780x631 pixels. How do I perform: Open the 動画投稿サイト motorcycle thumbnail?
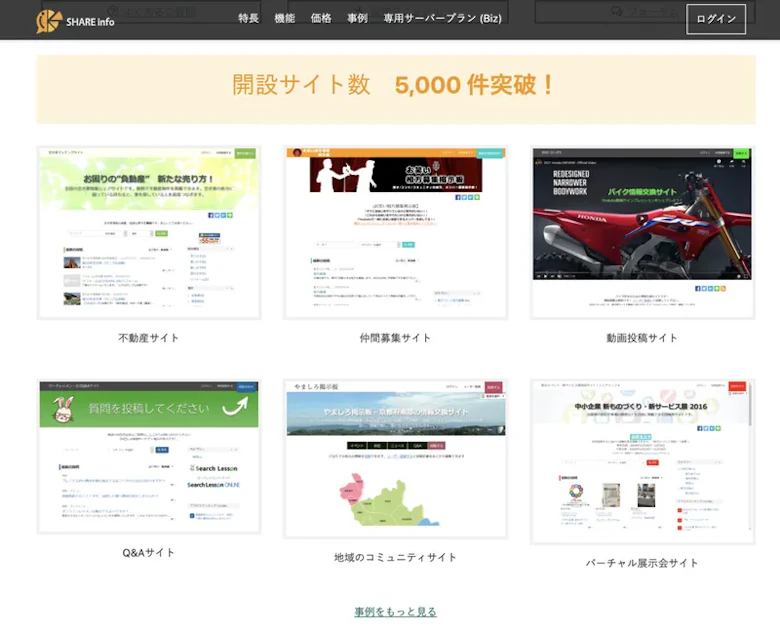point(642,232)
